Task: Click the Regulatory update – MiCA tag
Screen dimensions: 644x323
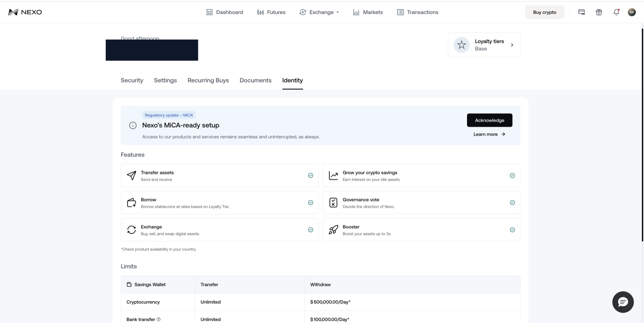Action: [169, 115]
